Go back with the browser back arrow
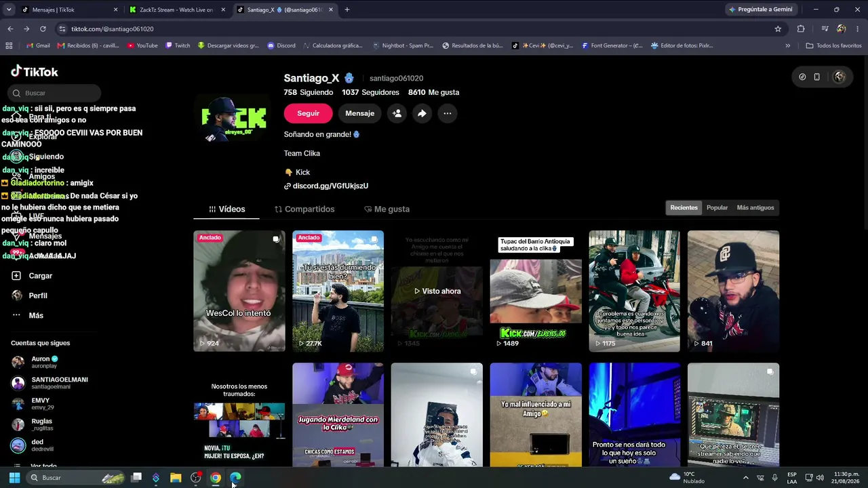868x488 pixels. coord(10,29)
